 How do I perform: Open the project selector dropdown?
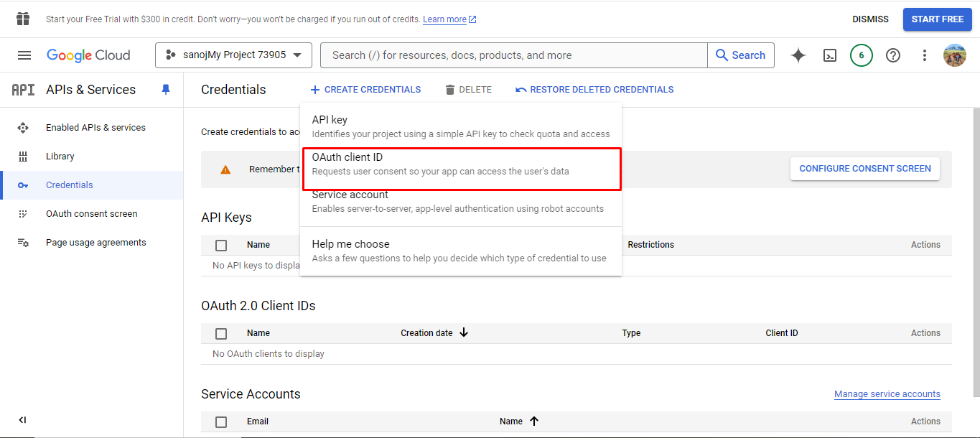pos(233,55)
